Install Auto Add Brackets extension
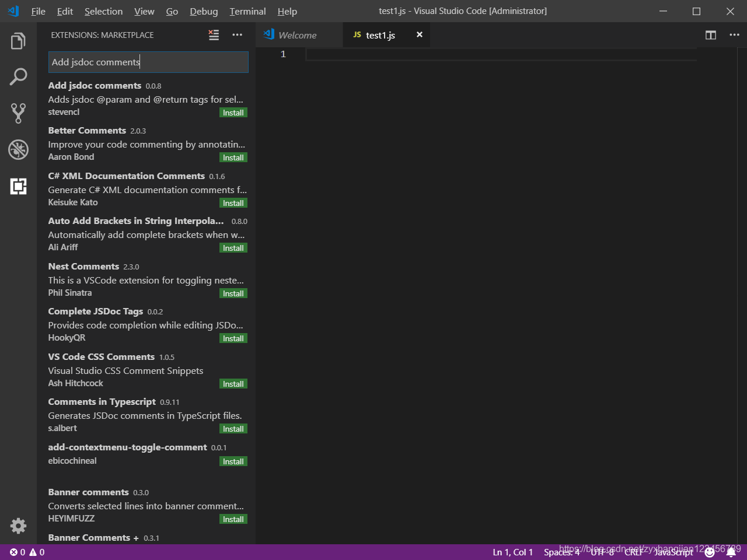Screen dimensions: 747x560 tap(233, 248)
